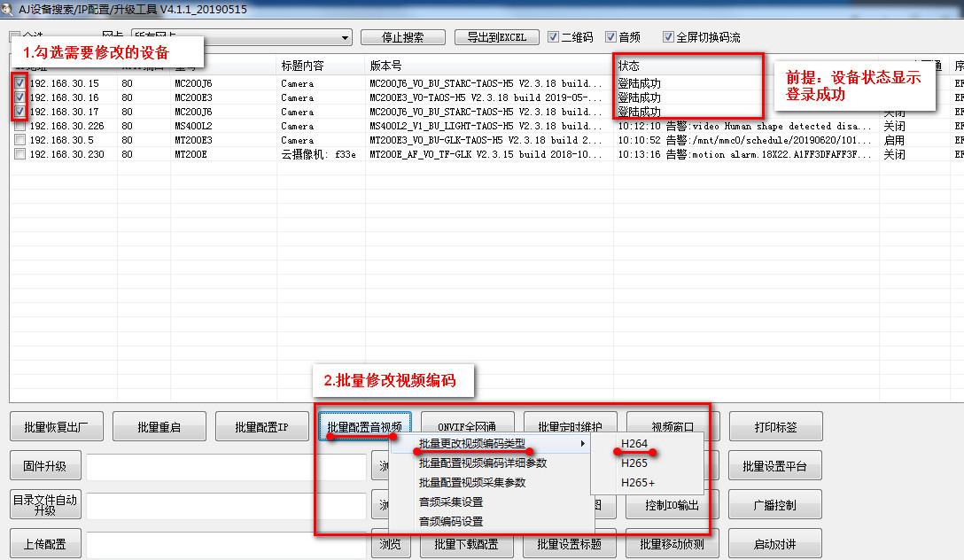
Task: Uncheck the 192.168.30.15 device checkbox
Action: point(19,83)
